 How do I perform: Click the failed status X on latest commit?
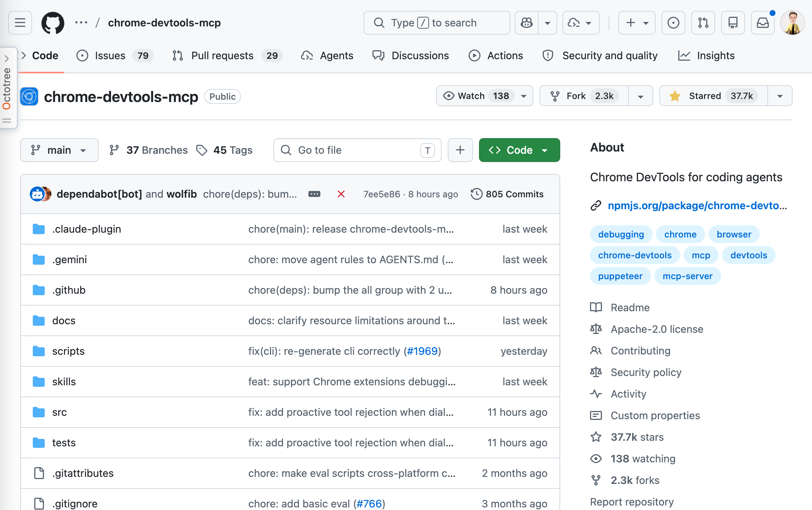pos(341,194)
